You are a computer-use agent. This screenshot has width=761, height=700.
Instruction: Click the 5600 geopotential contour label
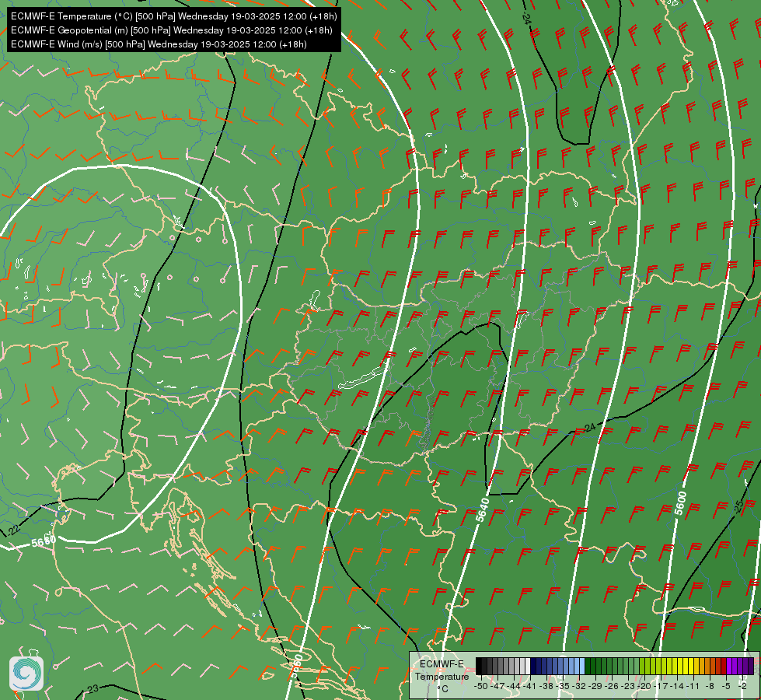coord(680,503)
